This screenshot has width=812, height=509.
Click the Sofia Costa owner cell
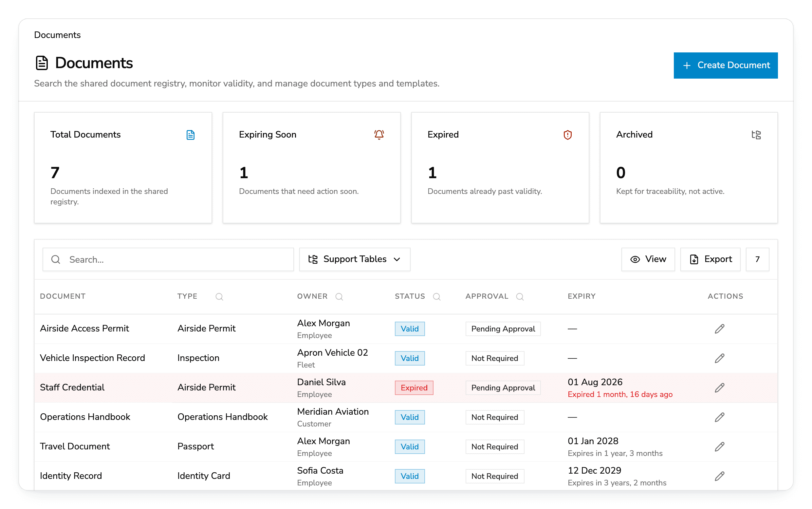pos(320,476)
